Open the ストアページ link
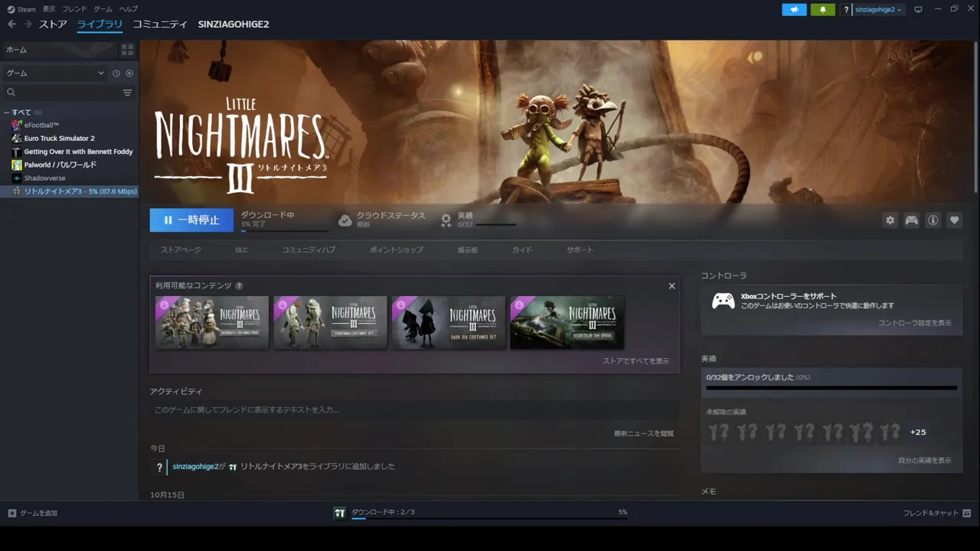 pyautogui.click(x=181, y=250)
